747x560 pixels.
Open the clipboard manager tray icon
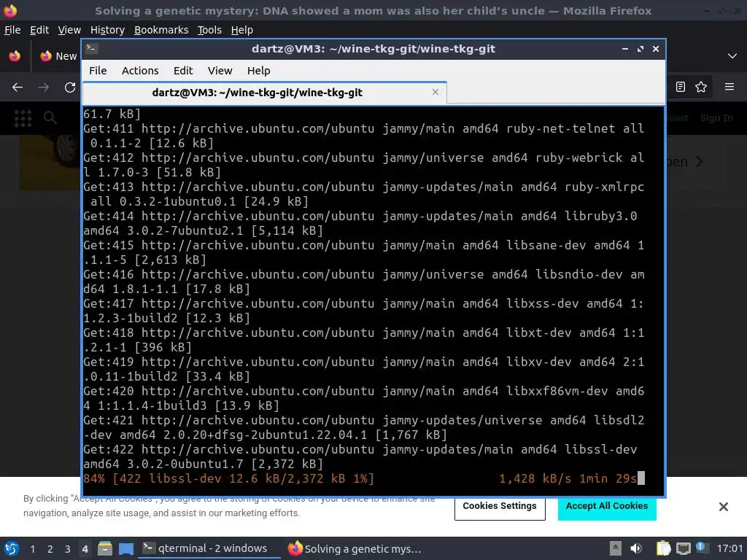[x=663, y=548]
